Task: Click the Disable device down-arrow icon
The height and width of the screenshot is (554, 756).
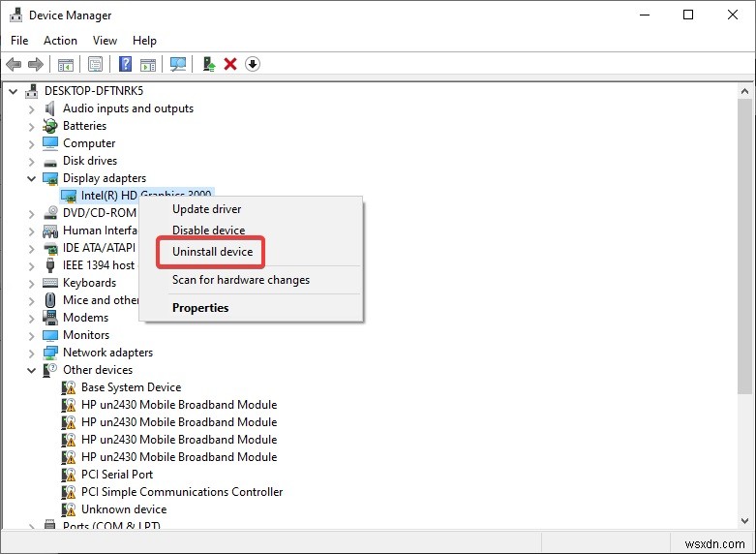Action: [x=253, y=64]
